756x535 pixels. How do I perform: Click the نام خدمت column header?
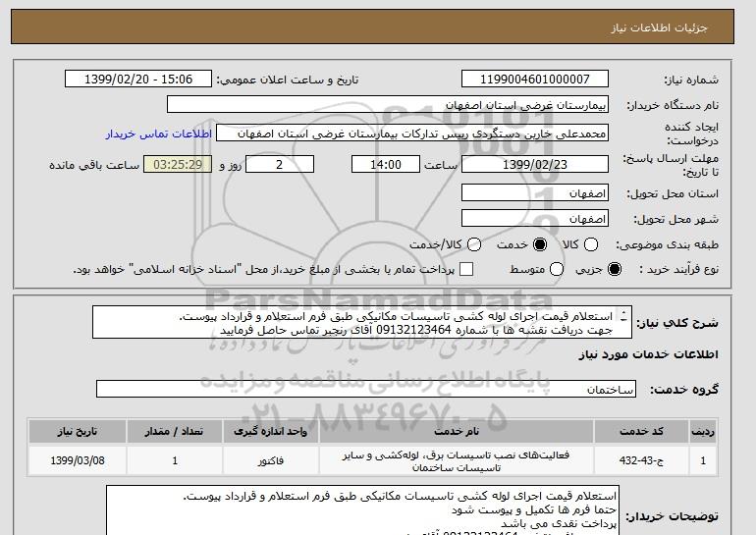[x=457, y=431]
